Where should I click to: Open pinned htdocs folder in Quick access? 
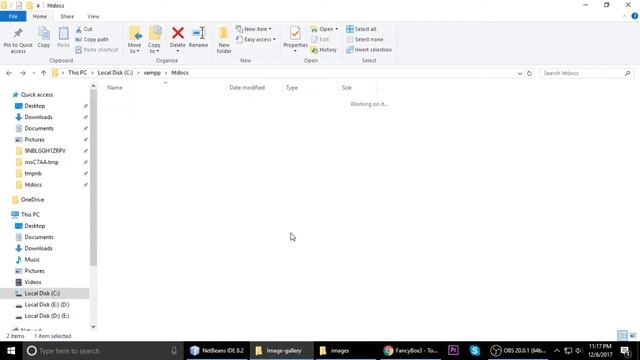pyautogui.click(x=33, y=185)
